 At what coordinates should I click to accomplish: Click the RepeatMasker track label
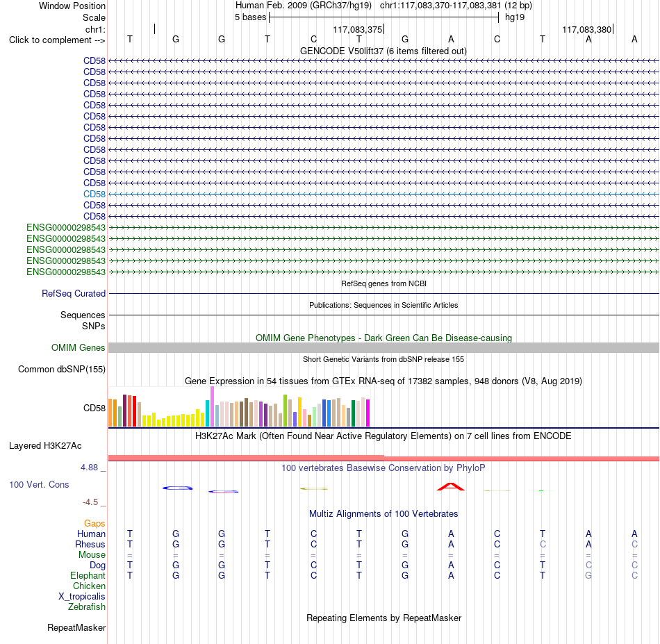coord(76,627)
